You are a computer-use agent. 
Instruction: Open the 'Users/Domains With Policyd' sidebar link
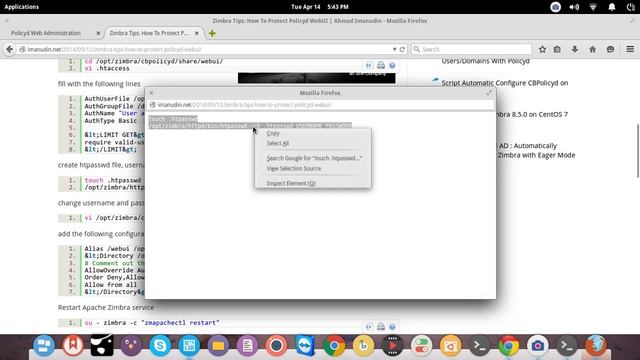(485, 61)
